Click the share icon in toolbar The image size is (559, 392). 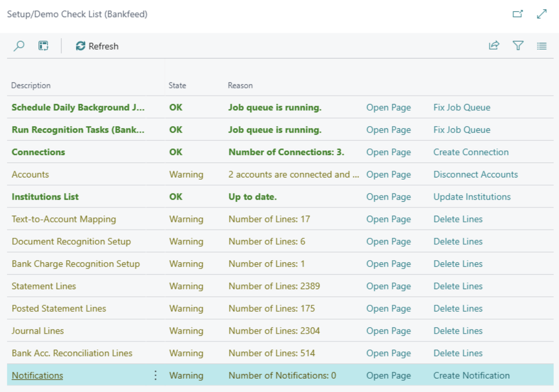coord(494,46)
